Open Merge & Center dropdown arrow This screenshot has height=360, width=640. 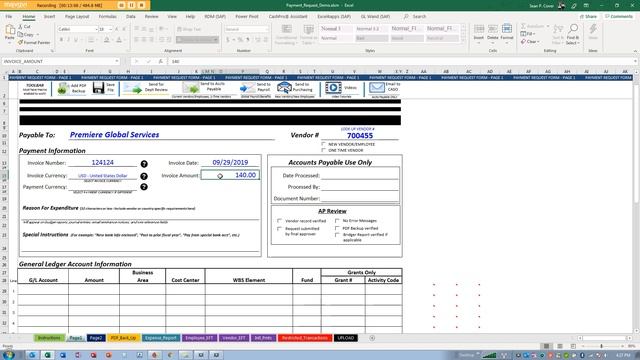pyautogui.click(x=216, y=40)
